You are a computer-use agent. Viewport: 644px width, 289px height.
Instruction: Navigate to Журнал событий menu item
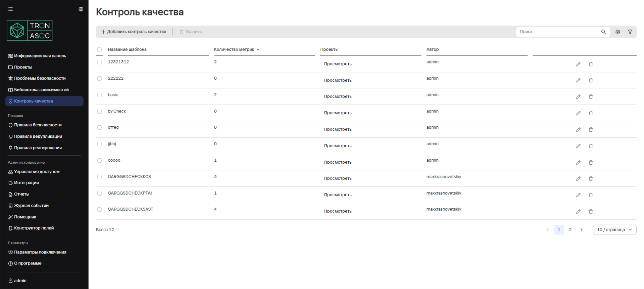tap(31, 206)
